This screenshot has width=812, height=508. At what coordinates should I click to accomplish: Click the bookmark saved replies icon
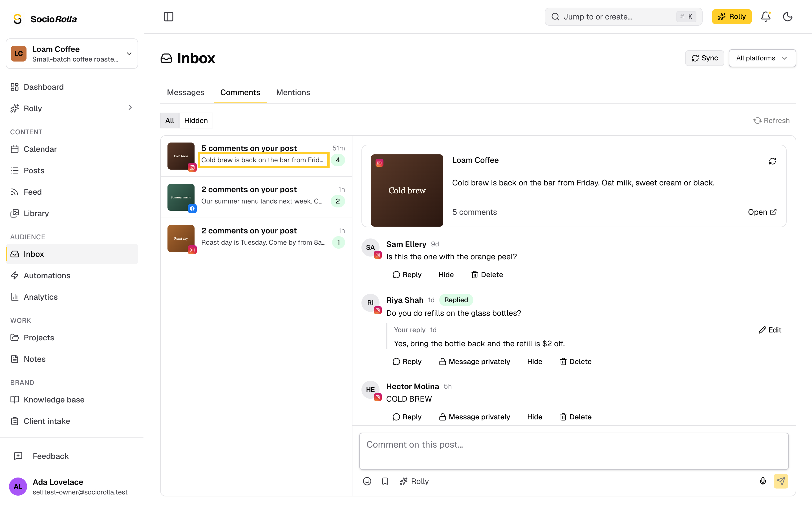385,481
